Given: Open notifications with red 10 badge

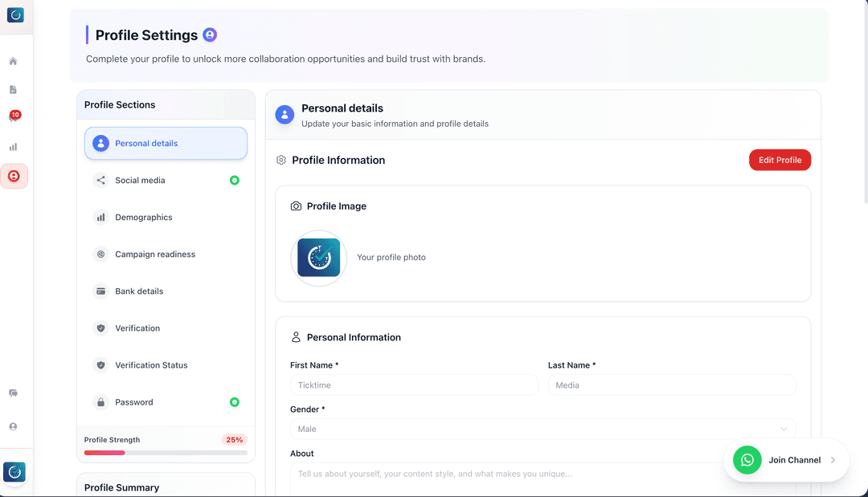Looking at the screenshot, I should (x=14, y=116).
